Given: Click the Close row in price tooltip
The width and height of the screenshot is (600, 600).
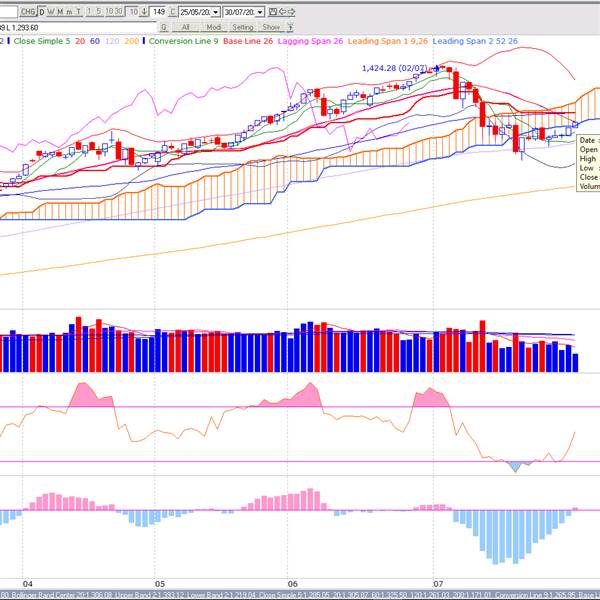Looking at the screenshot, I should coord(589,177).
